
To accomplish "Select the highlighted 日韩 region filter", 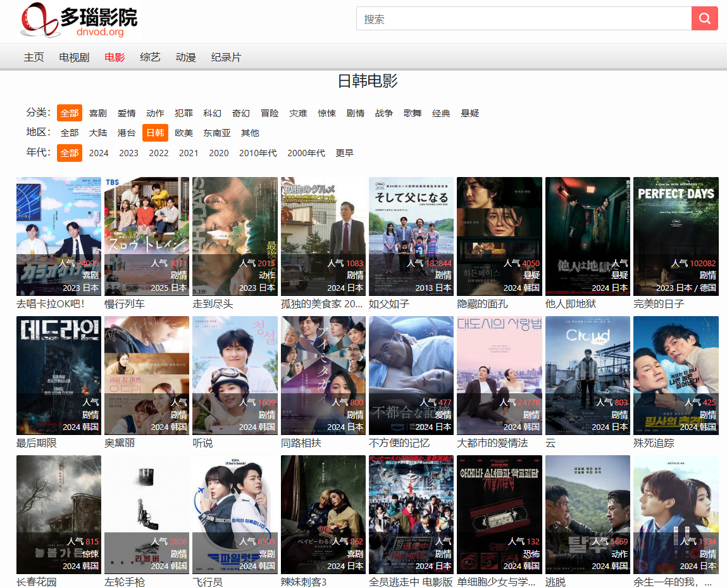I will [155, 133].
